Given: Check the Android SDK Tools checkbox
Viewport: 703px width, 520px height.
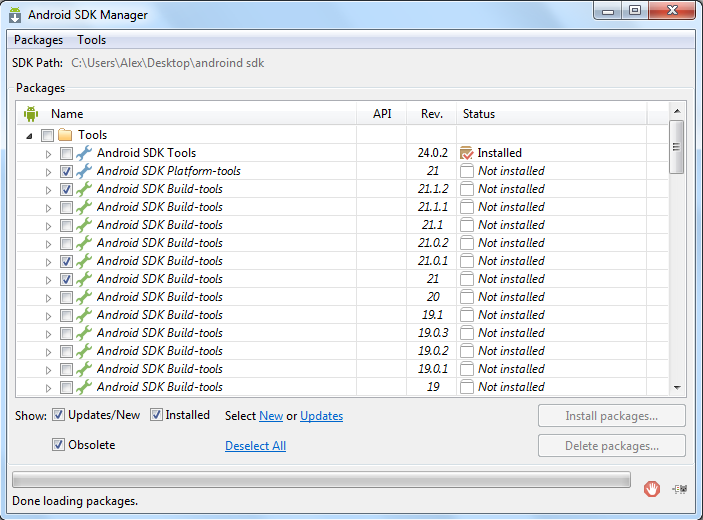Looking at the screenshot, I should point(66,153).
